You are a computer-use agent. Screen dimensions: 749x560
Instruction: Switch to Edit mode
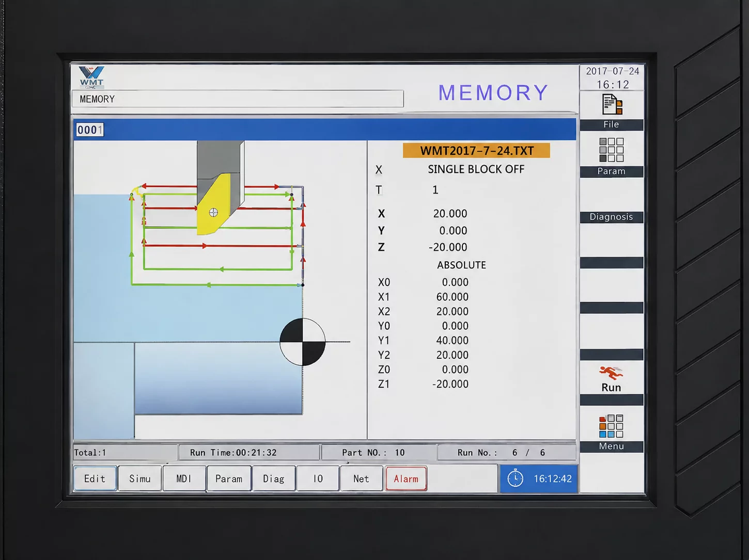pyautogui.click(x=95, y=478)
